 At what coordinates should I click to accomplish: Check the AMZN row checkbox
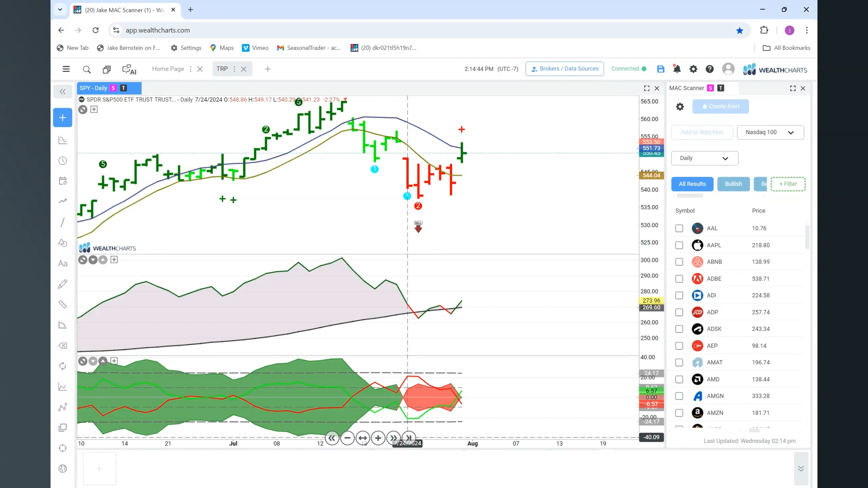tap(679, 413)
